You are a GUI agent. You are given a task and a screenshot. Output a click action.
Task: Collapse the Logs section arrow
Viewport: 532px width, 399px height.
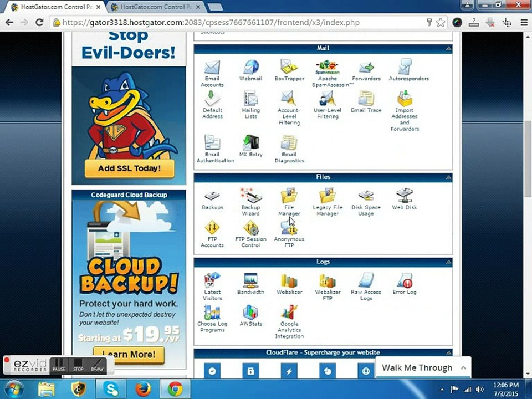[448, 262]
